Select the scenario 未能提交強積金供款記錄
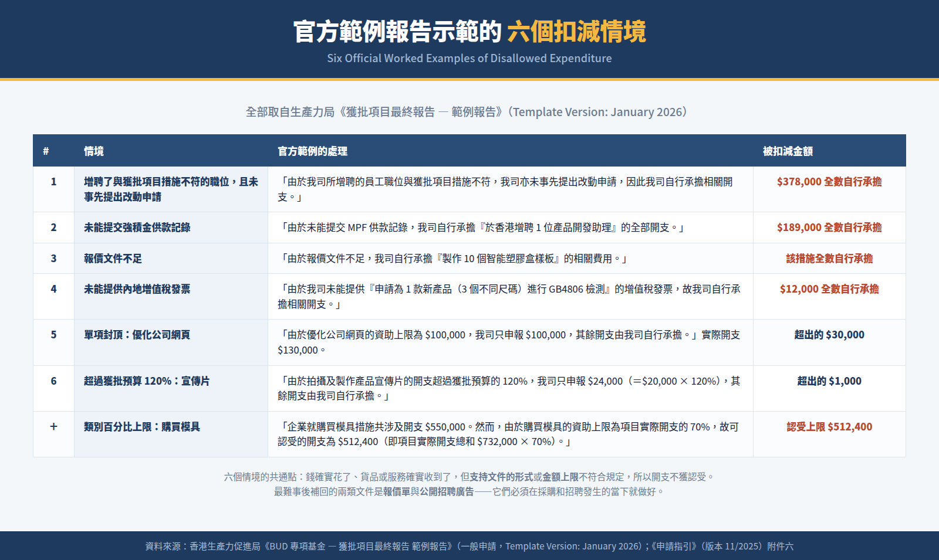Viewport: 939px width, 560px height. tap(137, 228)
